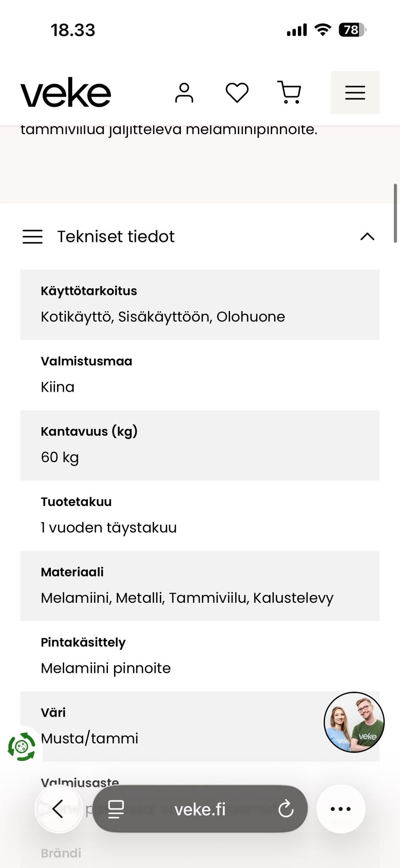Open the account icon in the header

point(185,93)
